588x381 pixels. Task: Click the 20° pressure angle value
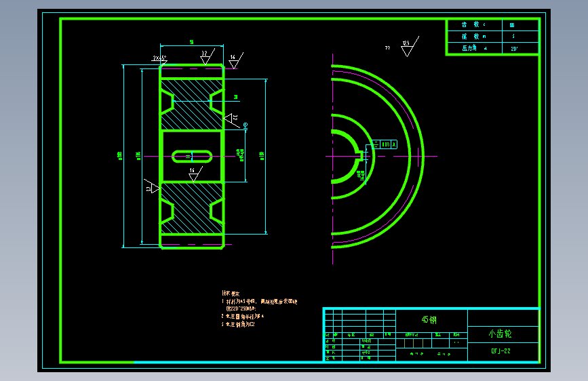click(x=514, y=48)
